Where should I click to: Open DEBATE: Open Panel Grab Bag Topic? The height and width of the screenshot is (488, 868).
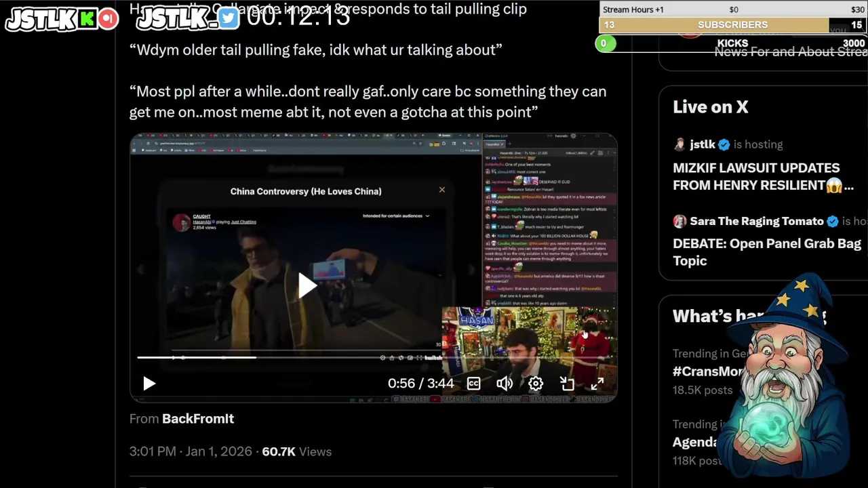(767, 252)
